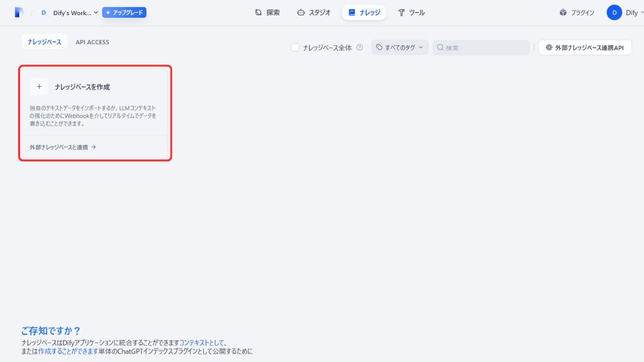
Task: Click the workspace D badge icon
Action: pyautogui.click(x=43, y=13)
